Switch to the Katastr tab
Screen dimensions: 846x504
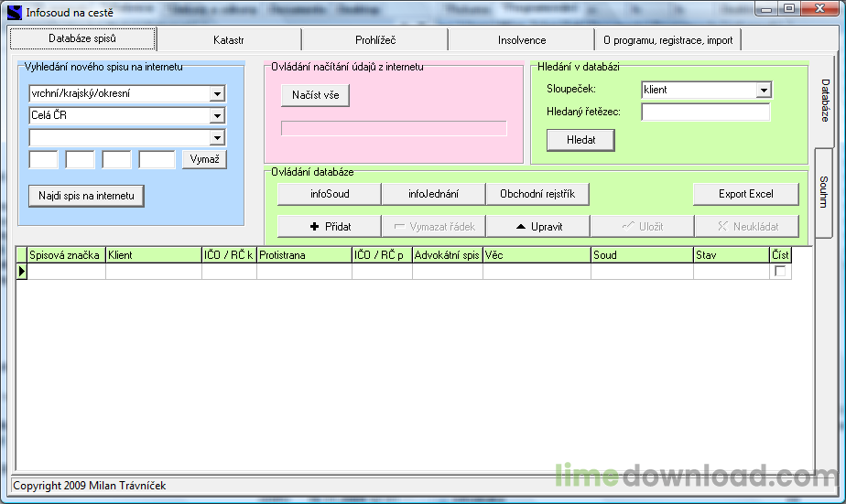click(229, 40)
